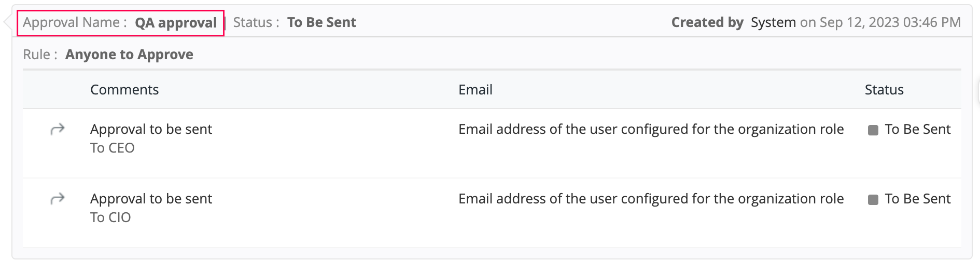Click the To Be Sent status text in the CEO row

click(x=917, y=129)
